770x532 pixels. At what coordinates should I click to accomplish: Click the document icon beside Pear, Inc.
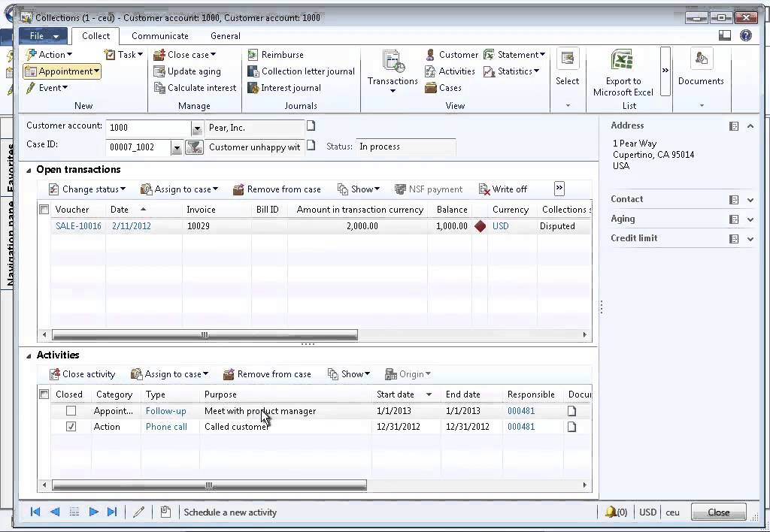pos(311,126)
